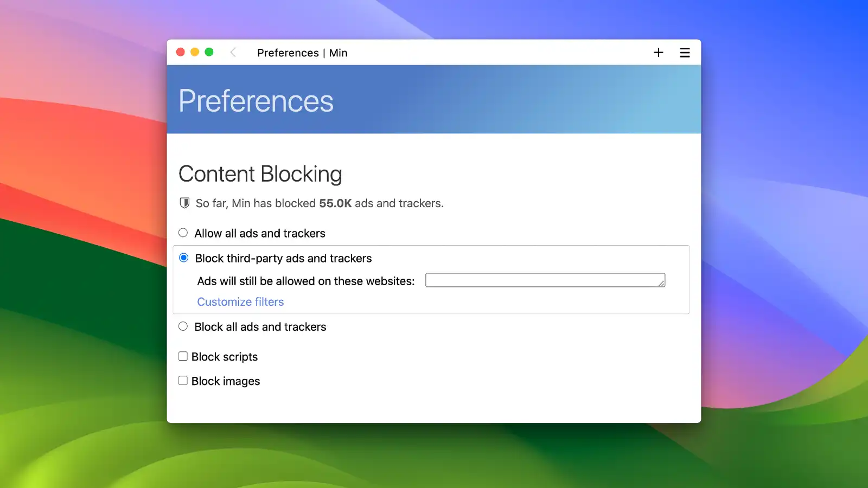
Task: Click the blocked count 55.0K text
Action: click(335, 203)
